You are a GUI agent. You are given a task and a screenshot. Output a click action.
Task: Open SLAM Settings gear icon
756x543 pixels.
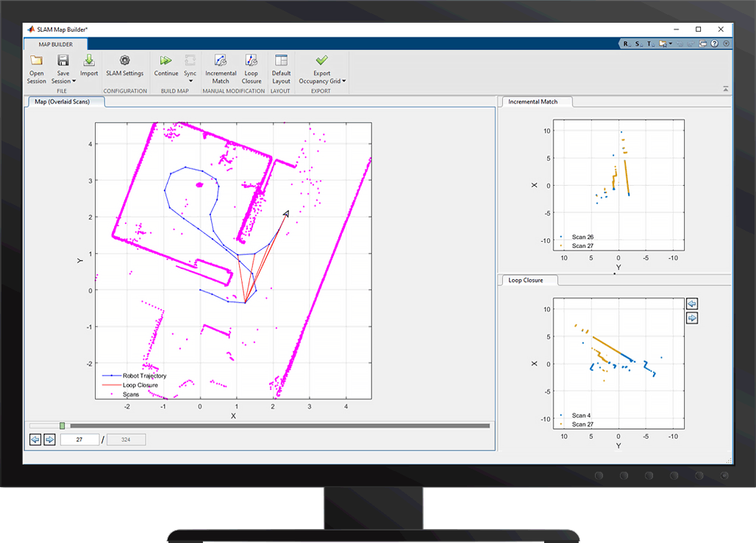[124, 61]
